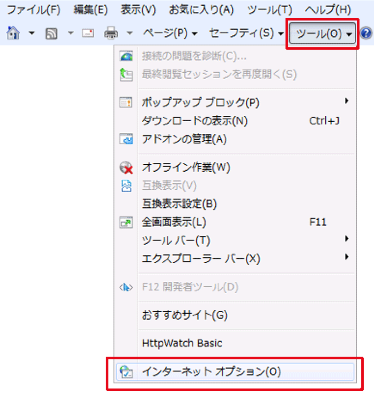Screen dimensions: 374x400
Task: Click the ツール(O) toolbar button
Action: click(x=322, y=33)
